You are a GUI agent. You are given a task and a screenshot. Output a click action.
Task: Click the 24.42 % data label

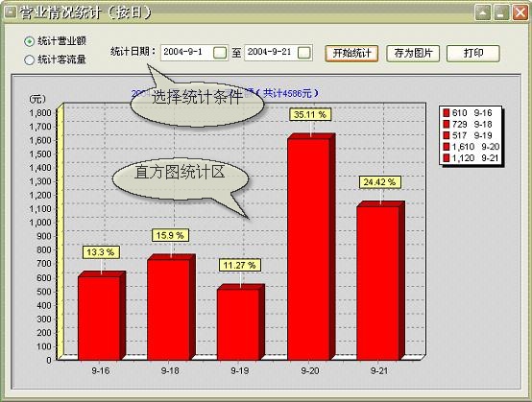(379, 182)
